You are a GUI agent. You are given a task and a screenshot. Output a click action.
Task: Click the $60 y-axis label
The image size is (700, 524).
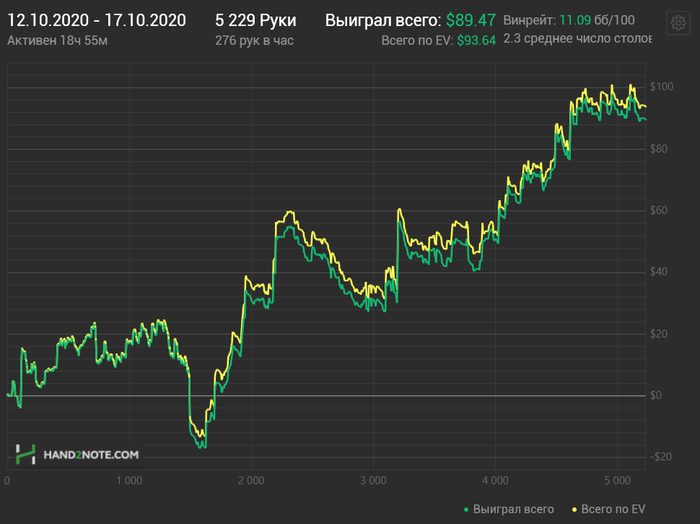pos(659,210)
